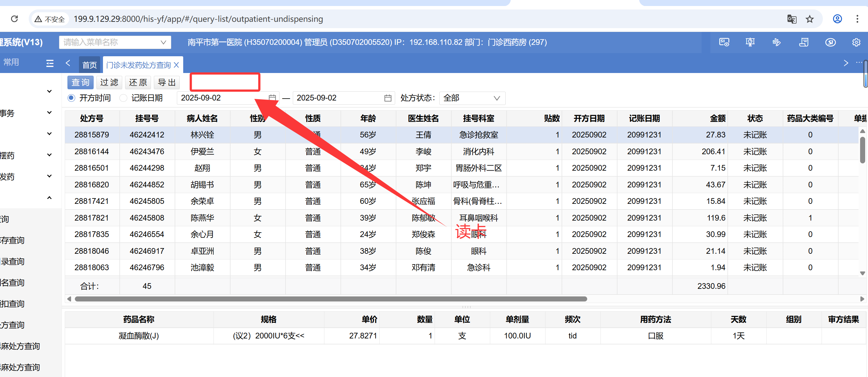The image size is (868, 377).
Task: Select the 记账日期 radio button
Action: click(x=123, y=98)
